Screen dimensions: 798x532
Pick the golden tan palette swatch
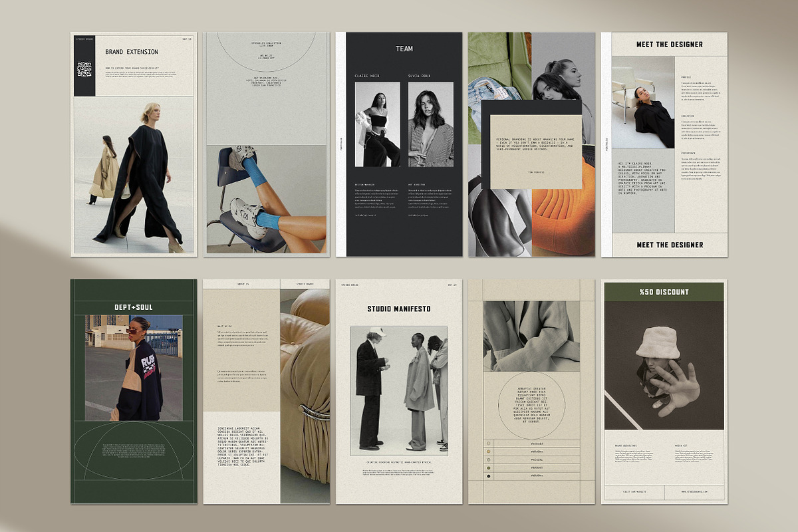pyautogui.click(x=488, y=451)
